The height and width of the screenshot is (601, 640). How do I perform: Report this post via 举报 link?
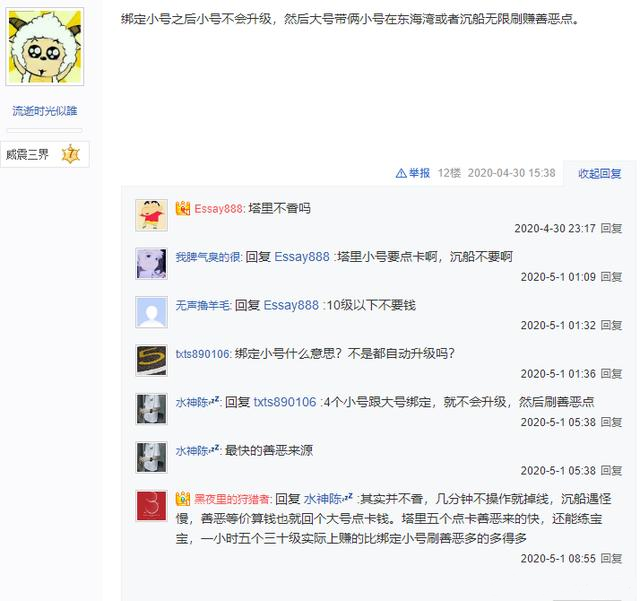pos(420,174)
